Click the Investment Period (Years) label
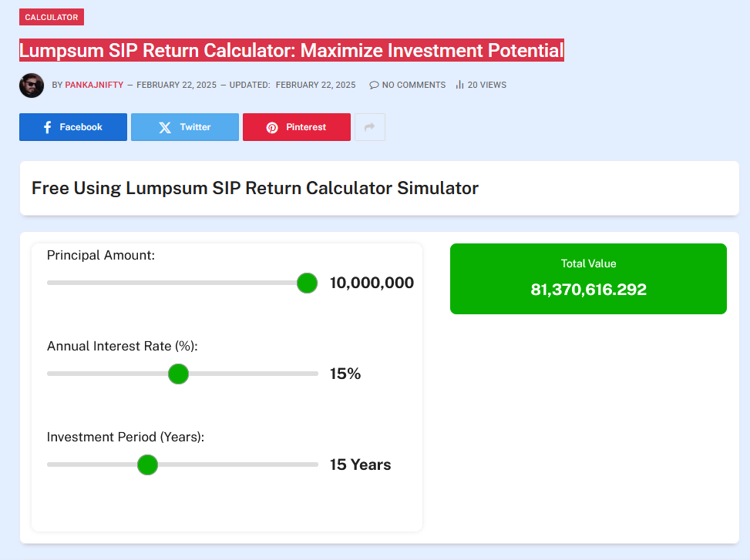Viewport: 750px width, 560px height. (126, 437)
